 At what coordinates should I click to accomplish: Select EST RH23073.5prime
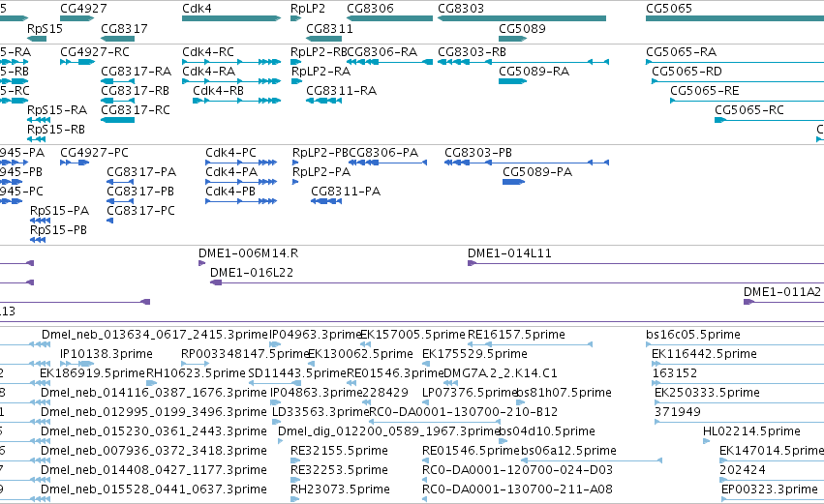pyautogui.click(x=340, y=490)
